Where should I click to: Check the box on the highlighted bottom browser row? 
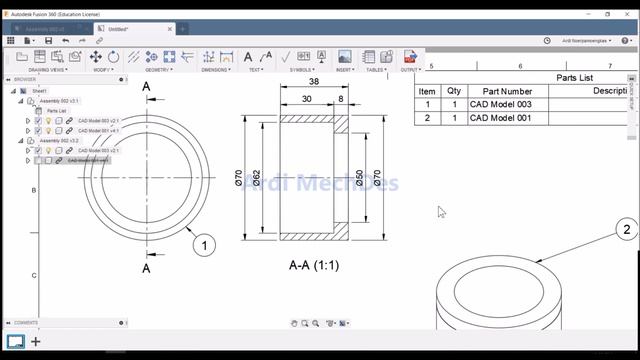click(38, 160)
